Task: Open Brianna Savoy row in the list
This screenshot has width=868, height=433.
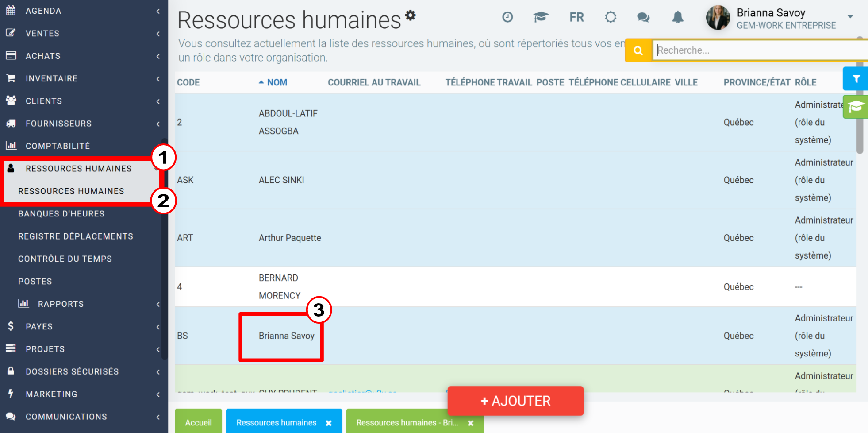Action: pos(287,336)
